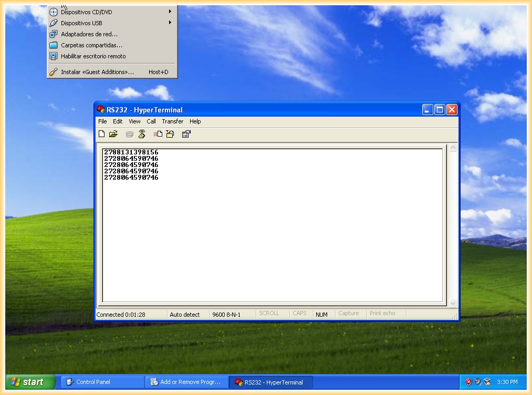Click the New connection toolbar icon
Viewport: 532px width, 395px height.
click(x=102, y=134)
